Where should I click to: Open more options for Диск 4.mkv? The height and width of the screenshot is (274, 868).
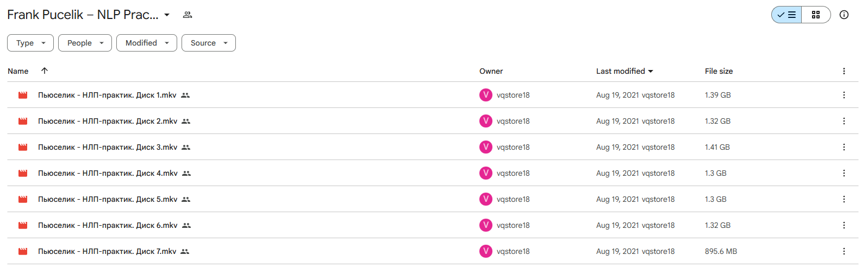(844, 173)
